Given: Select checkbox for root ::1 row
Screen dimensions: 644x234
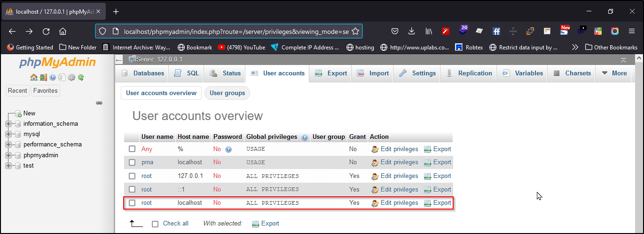Looking at the screenshot, I should [132, 190].
